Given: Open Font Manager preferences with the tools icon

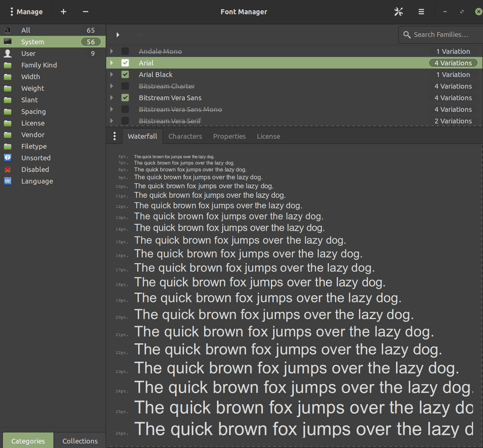Looking at the screenshot, I should [x=398, y=12].
